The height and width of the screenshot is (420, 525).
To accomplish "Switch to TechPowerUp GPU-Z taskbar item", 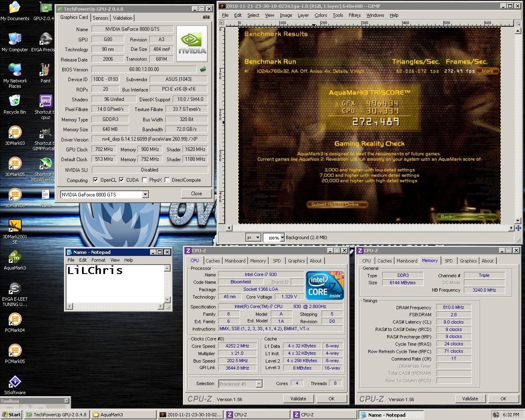I will (57, 415).
